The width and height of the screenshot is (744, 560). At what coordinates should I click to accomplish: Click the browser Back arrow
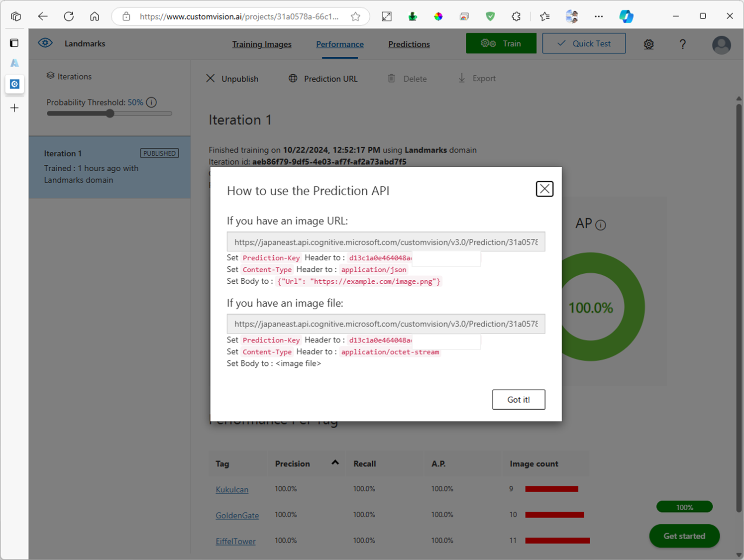43,16
